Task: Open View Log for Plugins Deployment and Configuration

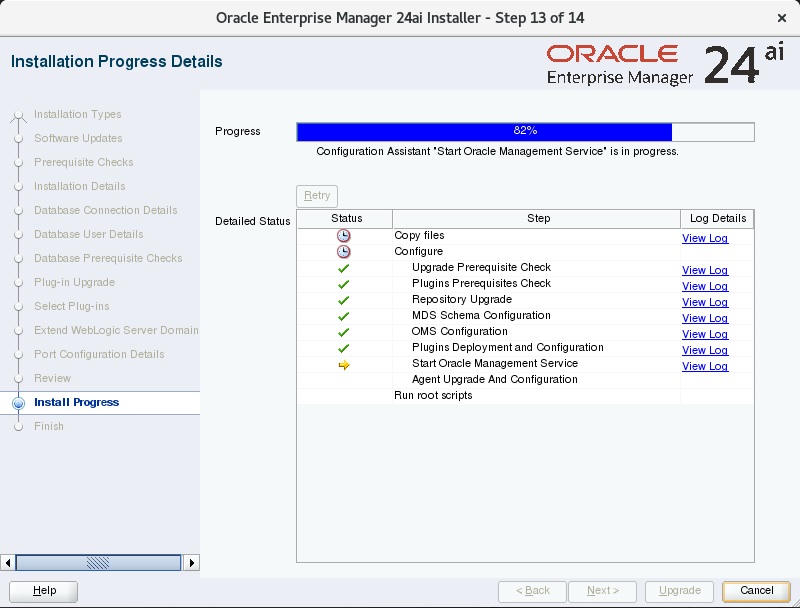Action: point(705,350)
